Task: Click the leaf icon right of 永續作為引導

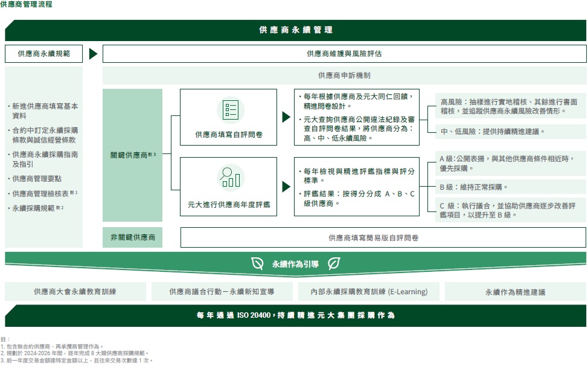Action: coord(333,264)
